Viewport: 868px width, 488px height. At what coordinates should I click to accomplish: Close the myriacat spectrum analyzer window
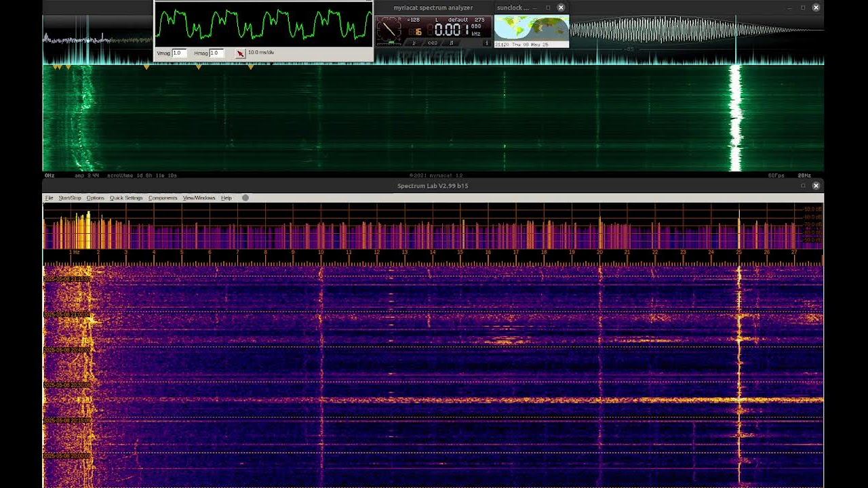[x=816, y=7]
